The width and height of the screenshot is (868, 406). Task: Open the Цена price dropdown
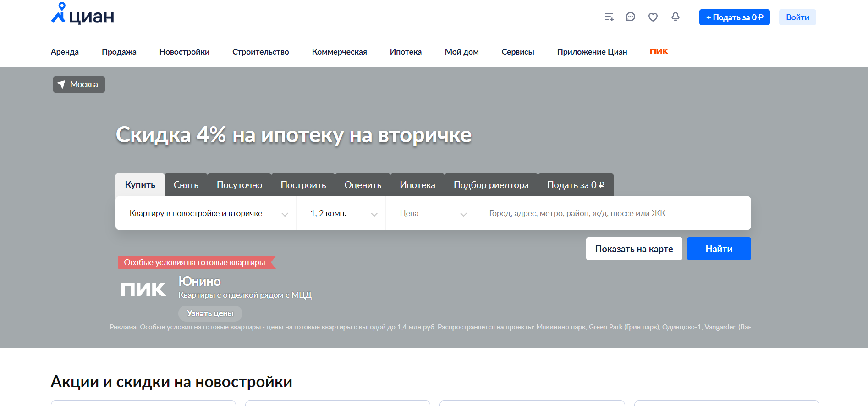coord(430,213)
